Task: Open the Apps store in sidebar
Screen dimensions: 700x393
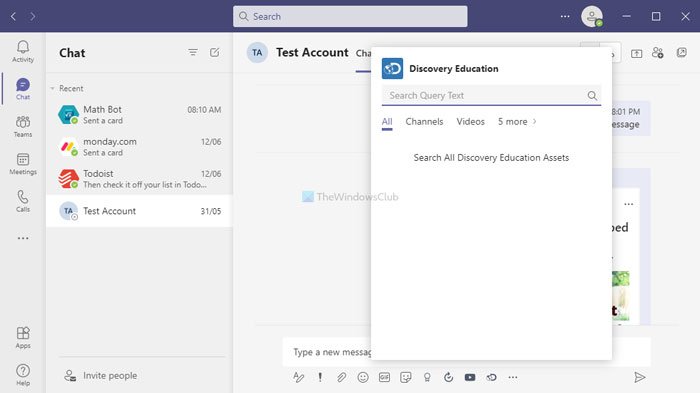Action: 23,338
